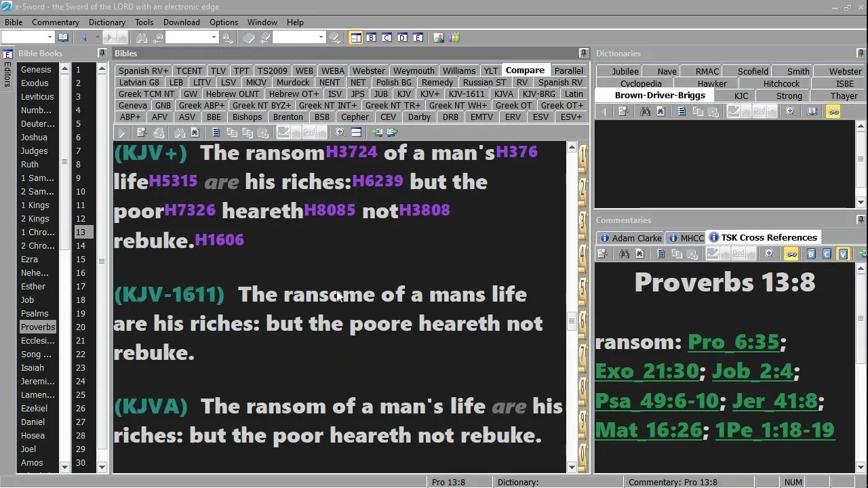Click the Bibles split-layout icon
868x488 pixels.
[357, 132]
